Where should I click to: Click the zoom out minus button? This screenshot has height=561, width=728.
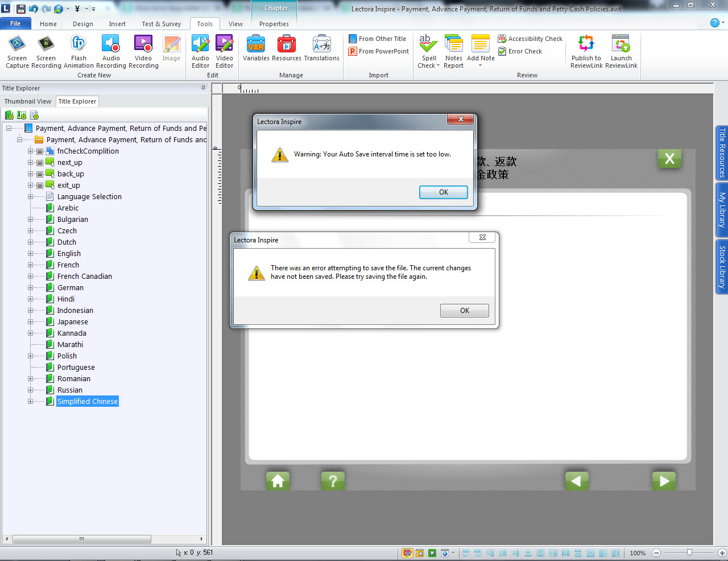[656, 553]
